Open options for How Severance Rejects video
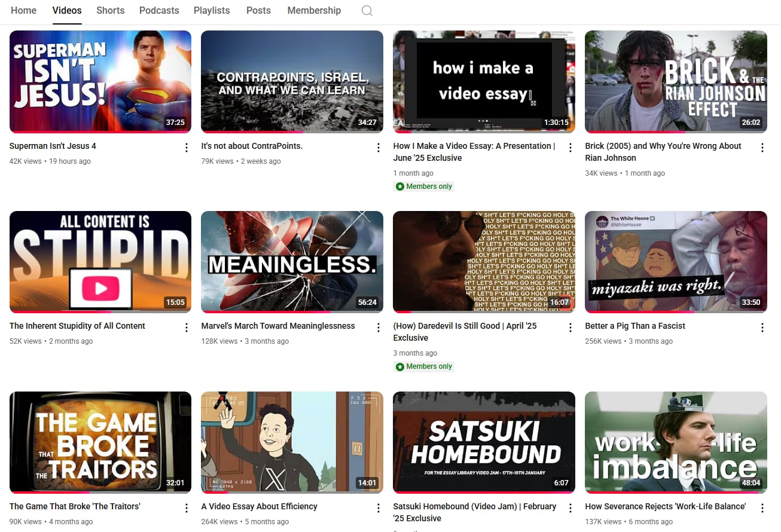Viewport: 781px width, 532px height. pyautogui.click(x=762, y=508)
